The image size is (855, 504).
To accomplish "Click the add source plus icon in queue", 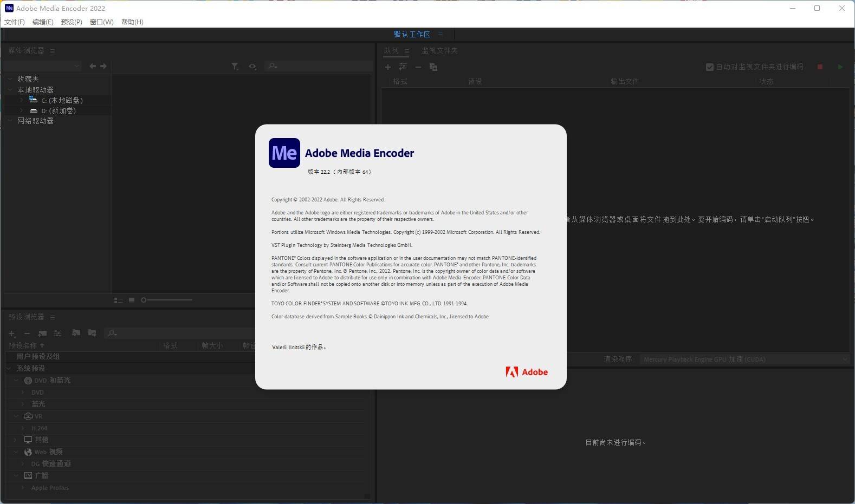I will click(388, 67).
